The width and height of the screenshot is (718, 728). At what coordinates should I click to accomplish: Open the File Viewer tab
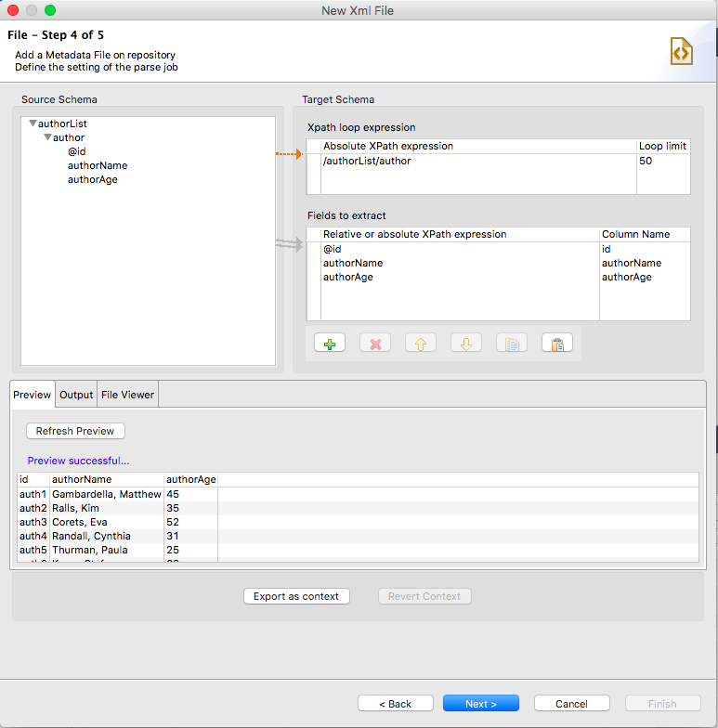point(128,395)
